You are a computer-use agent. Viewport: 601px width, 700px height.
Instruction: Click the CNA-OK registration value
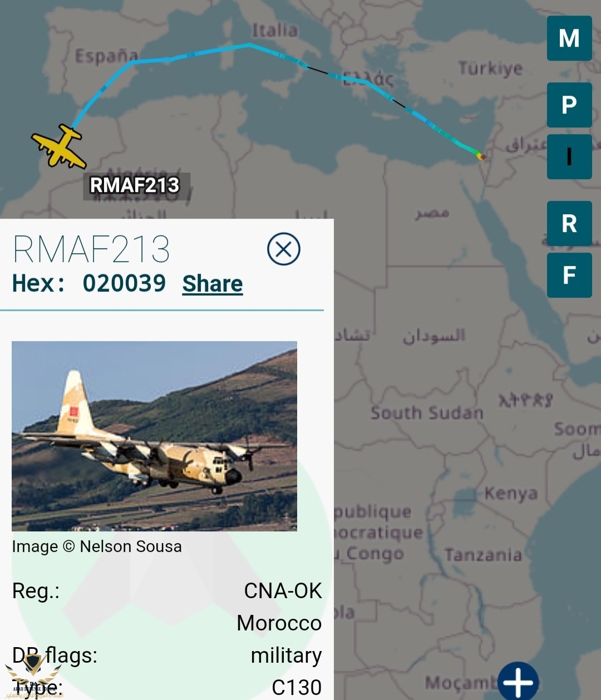[x=283, y=591]
